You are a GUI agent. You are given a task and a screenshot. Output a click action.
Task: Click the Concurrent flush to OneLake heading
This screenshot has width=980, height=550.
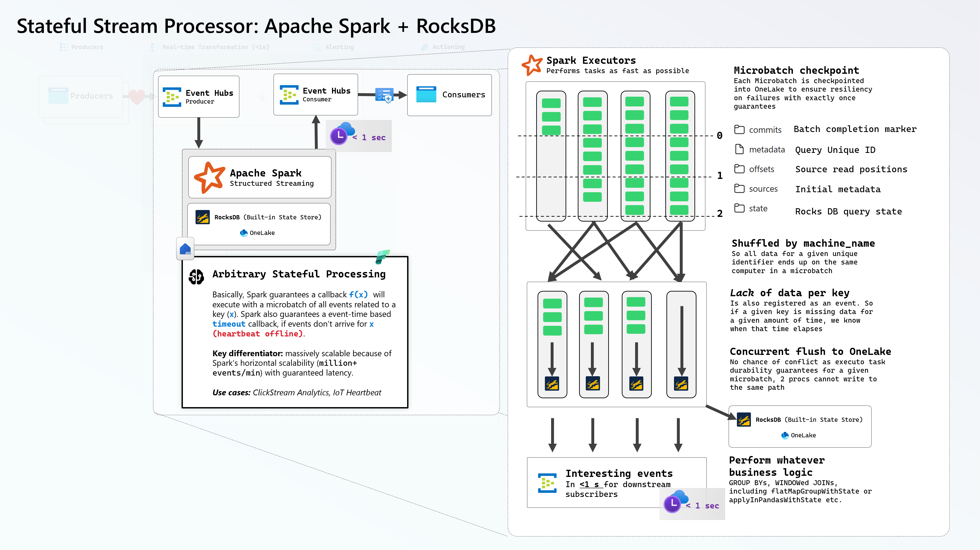click(x=810, y=352)
